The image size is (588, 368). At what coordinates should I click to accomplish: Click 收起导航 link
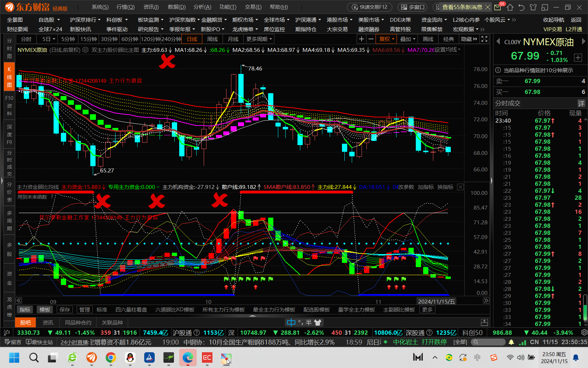tap(554, 20)
